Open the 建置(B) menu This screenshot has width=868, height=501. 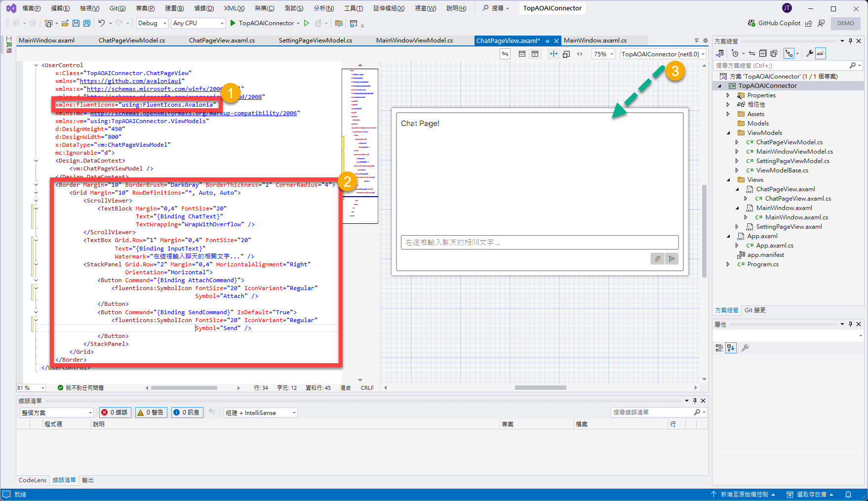tap(174, 8)
